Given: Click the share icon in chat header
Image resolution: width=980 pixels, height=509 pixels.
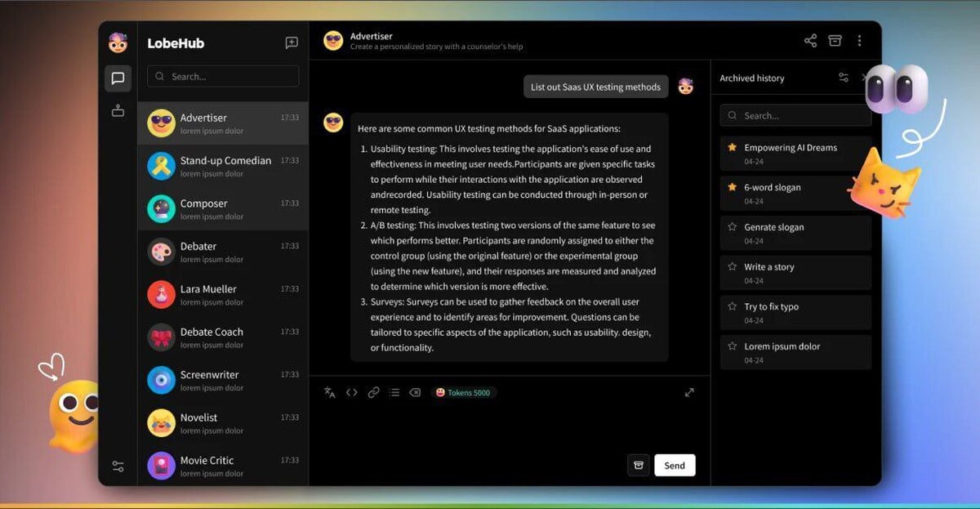Looking at the screenshot, I should click(x=810, y=41).
